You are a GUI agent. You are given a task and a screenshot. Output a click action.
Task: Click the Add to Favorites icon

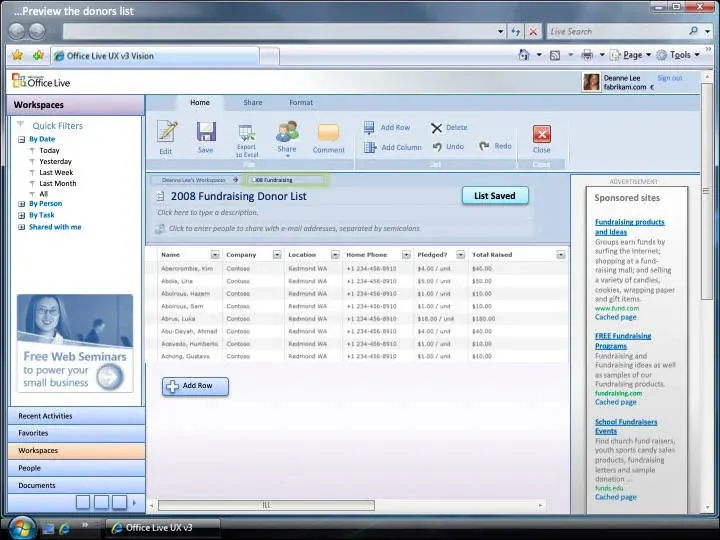(38, 56)
